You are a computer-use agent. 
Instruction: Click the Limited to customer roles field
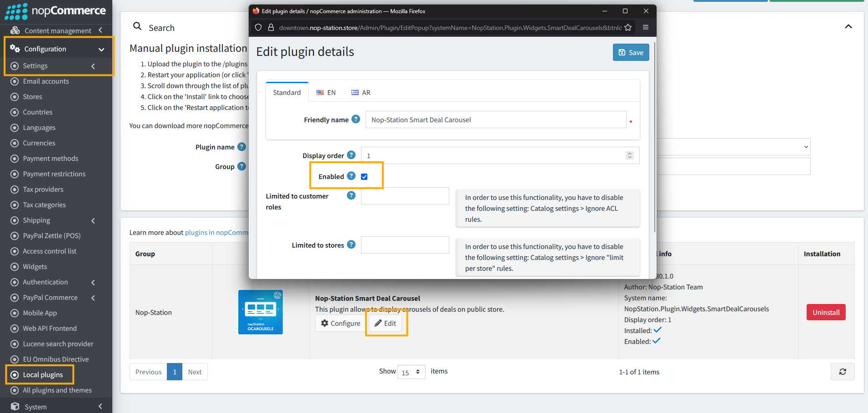[405, 196]
